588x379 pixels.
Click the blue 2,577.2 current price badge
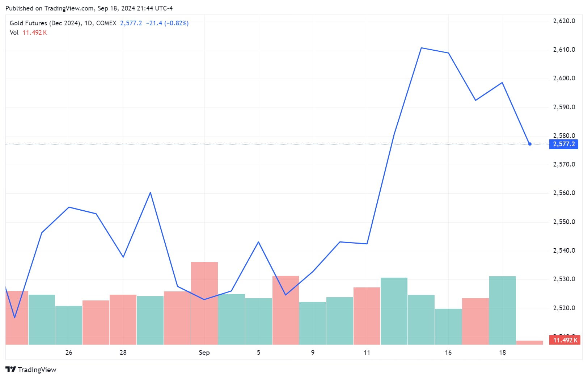pyautogui.click(x=563, y=144)
